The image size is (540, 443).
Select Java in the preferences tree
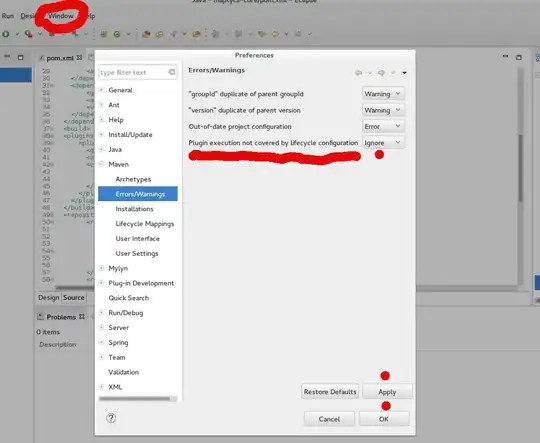coord(115,149)
